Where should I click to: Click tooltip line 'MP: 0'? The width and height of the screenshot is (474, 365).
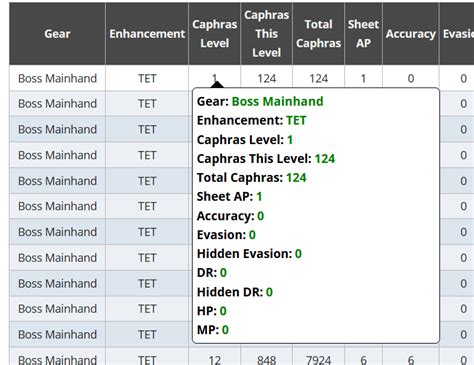point(213,330)
